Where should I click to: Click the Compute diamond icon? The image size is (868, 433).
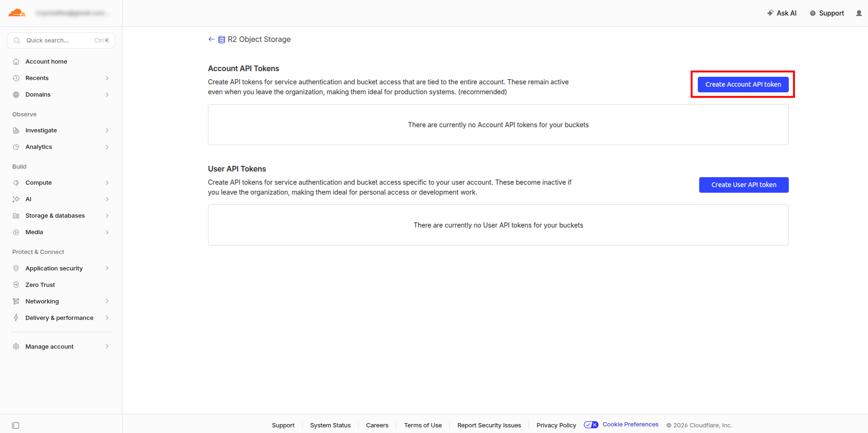[16, 183]
